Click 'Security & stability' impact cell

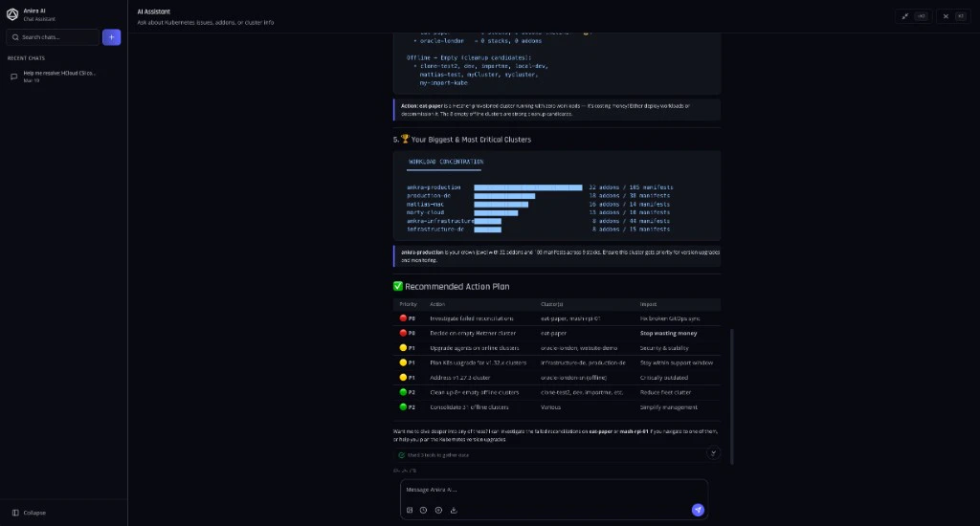click(x=664, y=348)
